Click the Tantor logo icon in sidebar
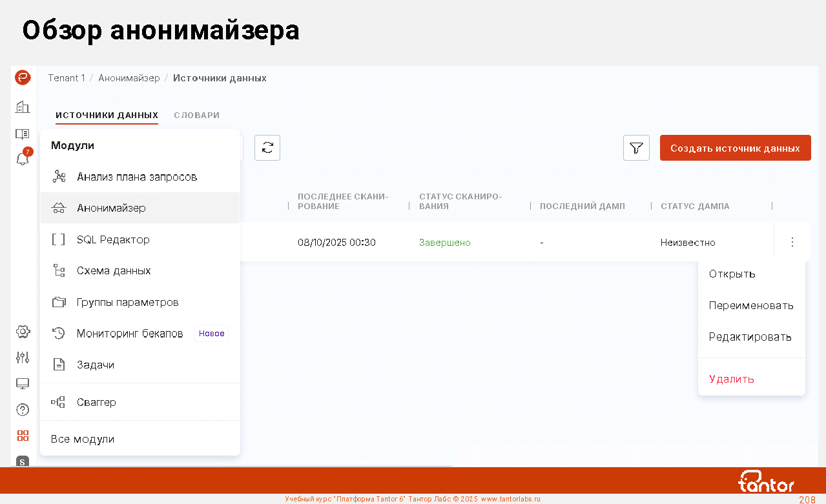Screen dimensions: 826x504 pos(23,78)
